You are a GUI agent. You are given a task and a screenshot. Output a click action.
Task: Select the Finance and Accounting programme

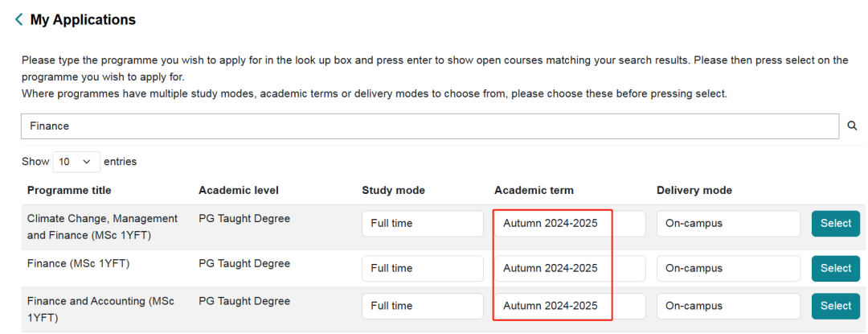(835, 306)
